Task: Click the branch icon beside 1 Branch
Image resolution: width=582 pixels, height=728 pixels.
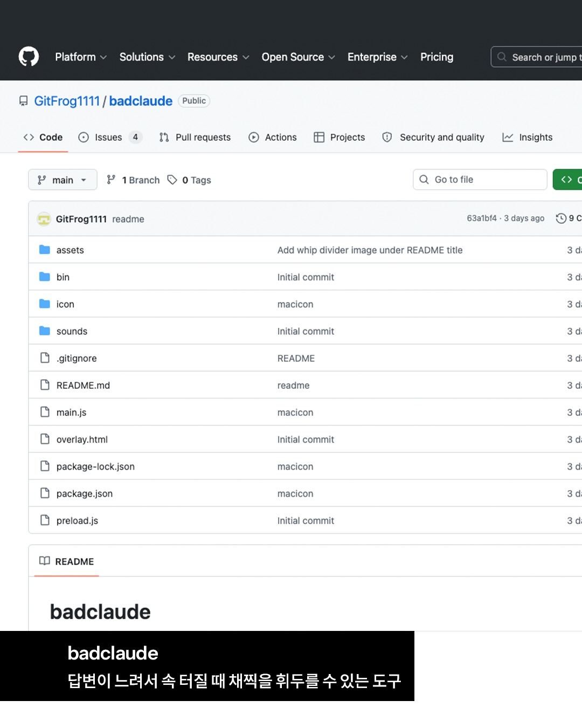Action: 111,180
